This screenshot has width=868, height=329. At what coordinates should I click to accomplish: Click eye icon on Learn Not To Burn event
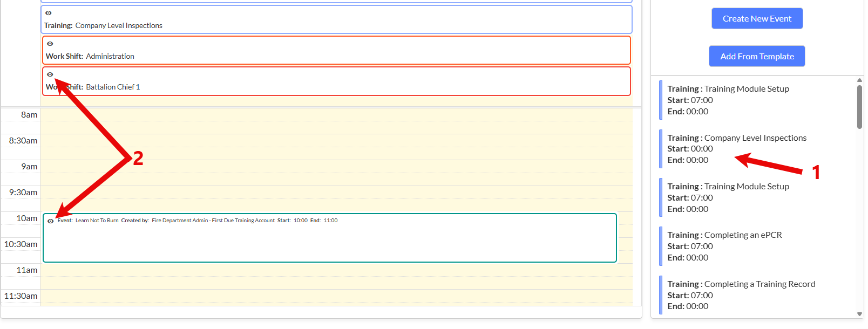[51, 221]
